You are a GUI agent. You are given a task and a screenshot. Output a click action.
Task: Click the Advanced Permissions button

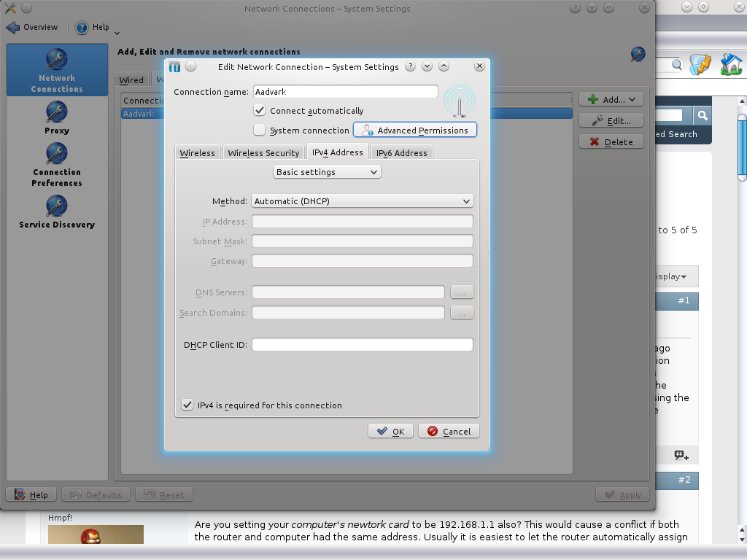click(x=415, y=131)
